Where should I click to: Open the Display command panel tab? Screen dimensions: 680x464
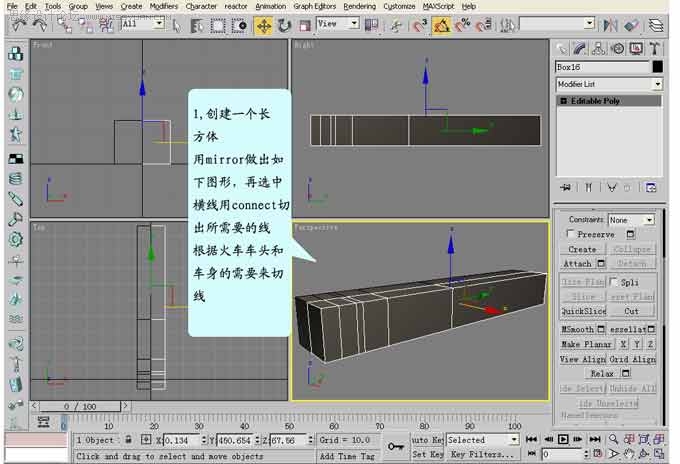point(636,49)
